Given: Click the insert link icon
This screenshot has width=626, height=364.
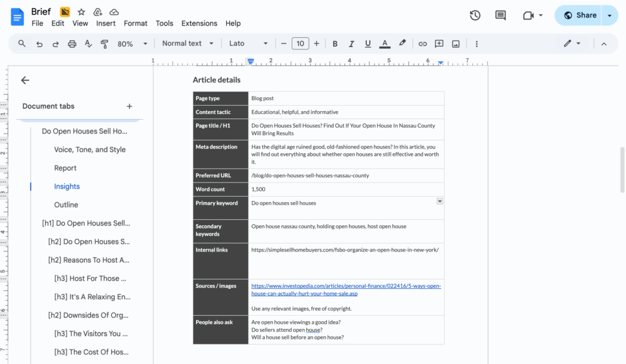Looking at the screenshot, I should (422, 43).
